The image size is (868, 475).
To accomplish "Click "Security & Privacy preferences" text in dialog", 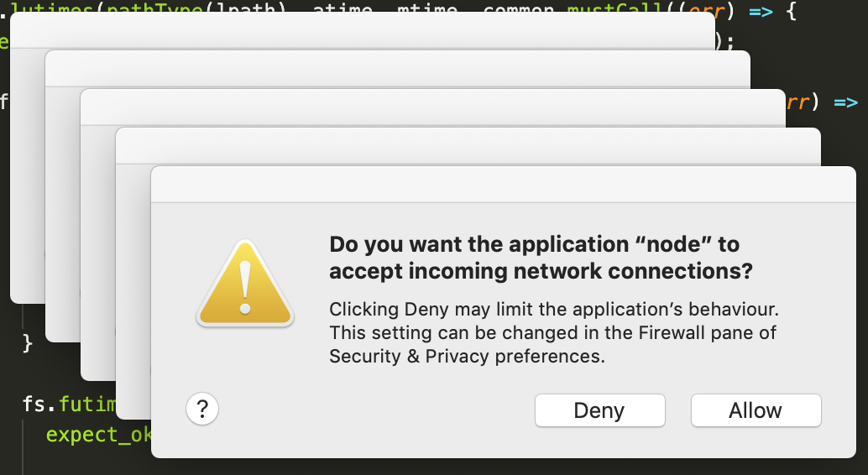I will pyautogui.click(x=467, y=356).
